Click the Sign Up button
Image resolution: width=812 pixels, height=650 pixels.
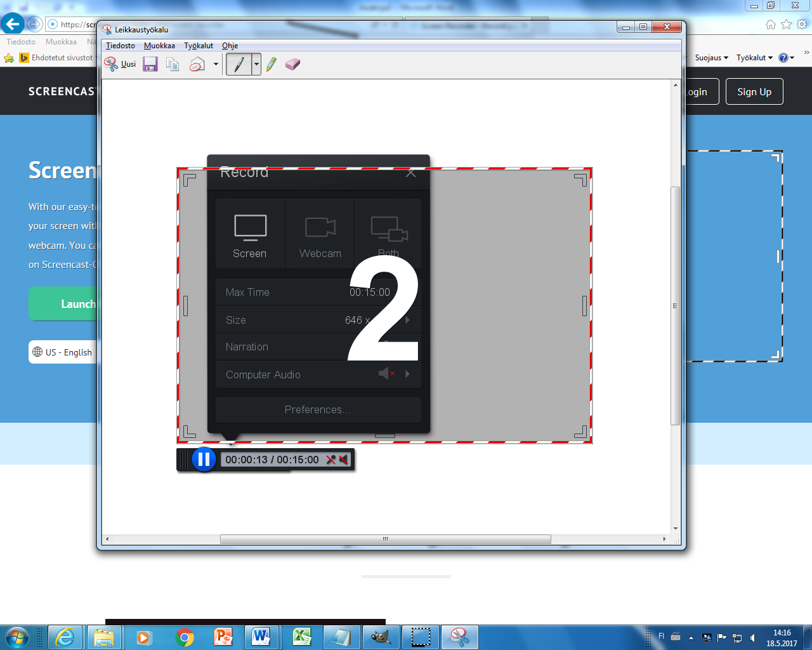(x=754, y=91)
